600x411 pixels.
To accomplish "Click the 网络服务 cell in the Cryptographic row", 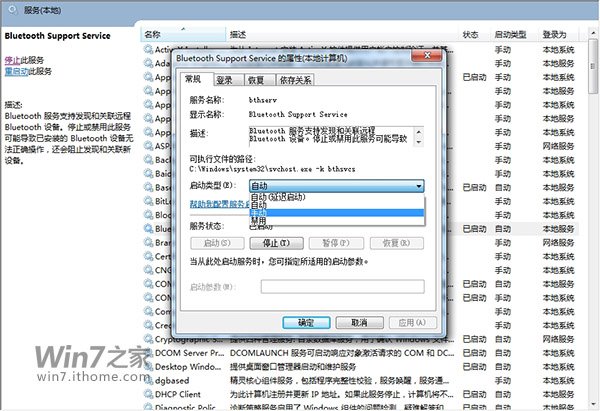I will coord(558,339).
